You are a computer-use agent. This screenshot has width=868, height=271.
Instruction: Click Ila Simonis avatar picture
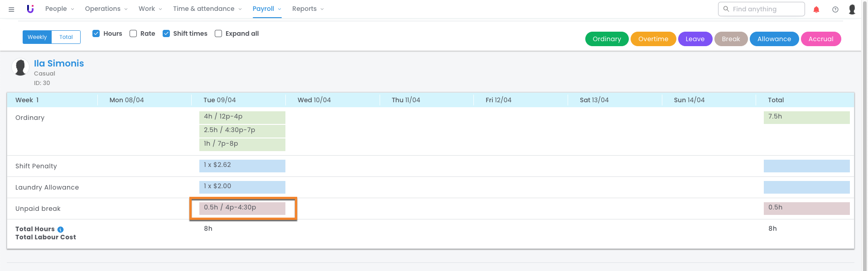(20, 67)
